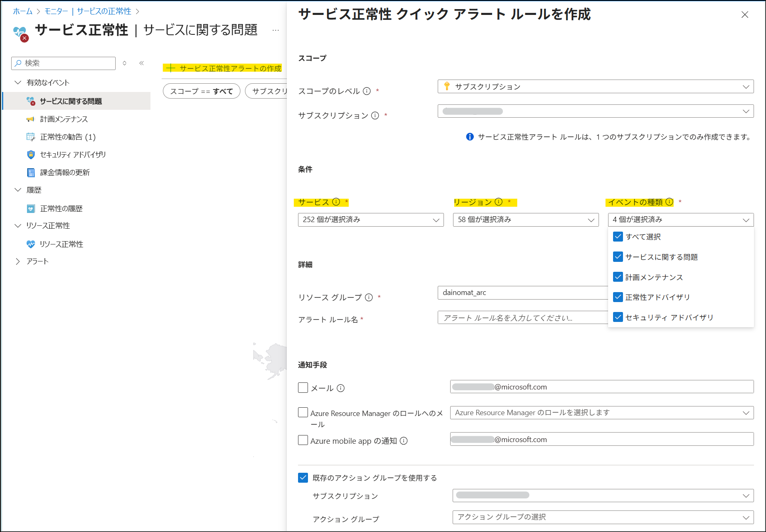Enable Azure mobile app の通知 checkbox
This screenshot has height=532, width=766.
point(303,440)
